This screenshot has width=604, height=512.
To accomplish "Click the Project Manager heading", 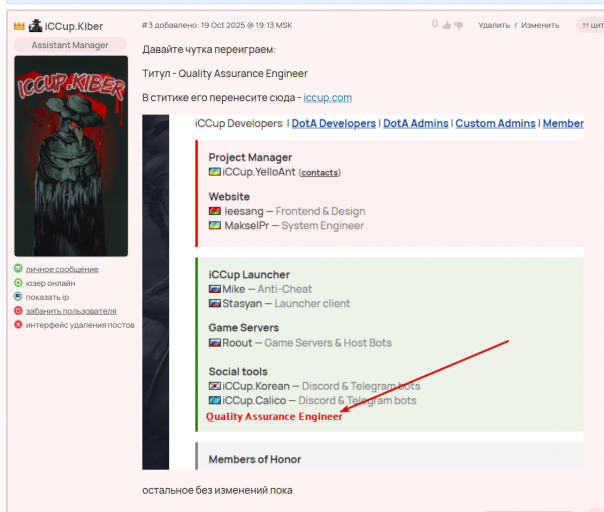I will 250,157.
